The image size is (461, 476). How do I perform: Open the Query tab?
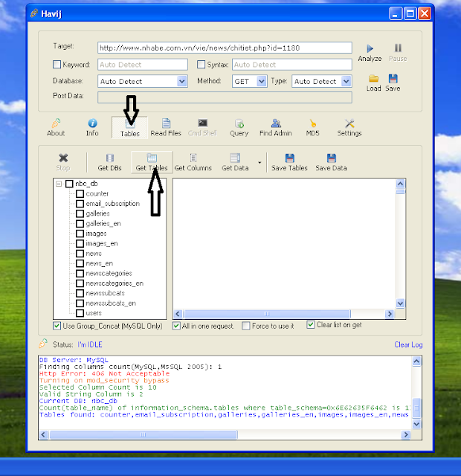[x=239, y=128]
